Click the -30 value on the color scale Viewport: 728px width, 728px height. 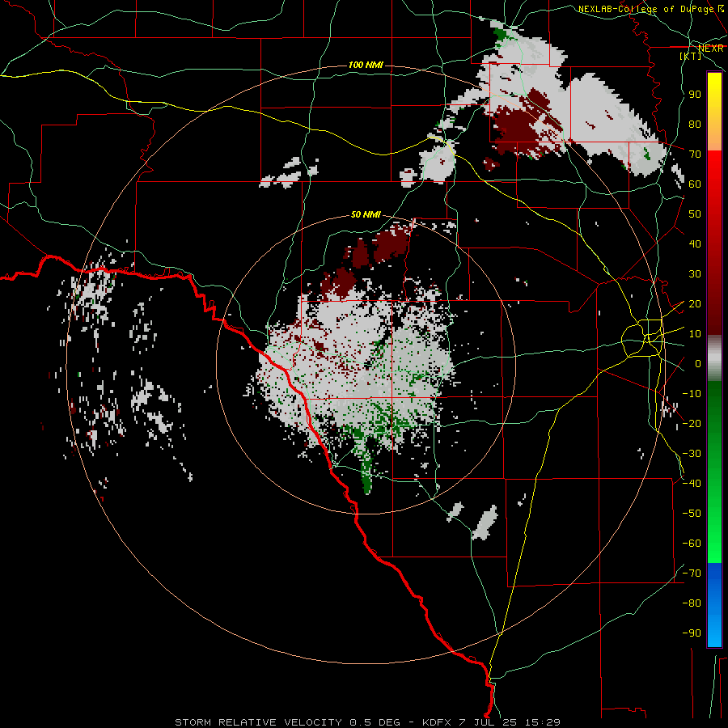click(x=692, y=454)
